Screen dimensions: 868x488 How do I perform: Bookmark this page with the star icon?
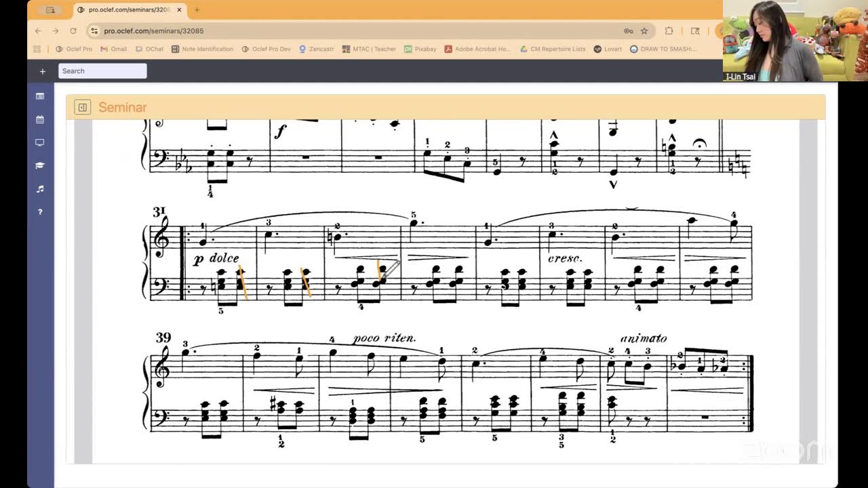[x=644, y=30]
